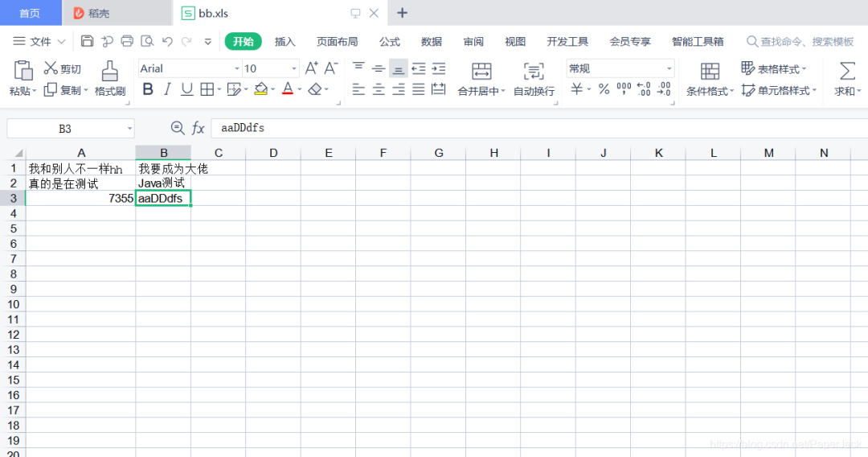This screenshot has width=868, height=457.
Task: Select column D header
Action: tap(273, 153)
